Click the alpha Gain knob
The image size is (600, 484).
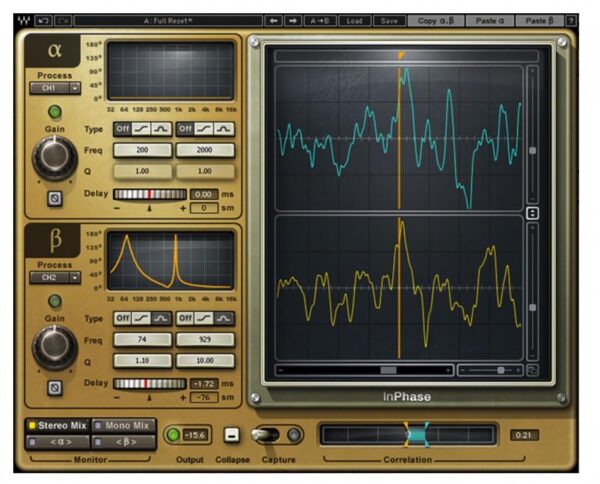[x=55, y=158]
